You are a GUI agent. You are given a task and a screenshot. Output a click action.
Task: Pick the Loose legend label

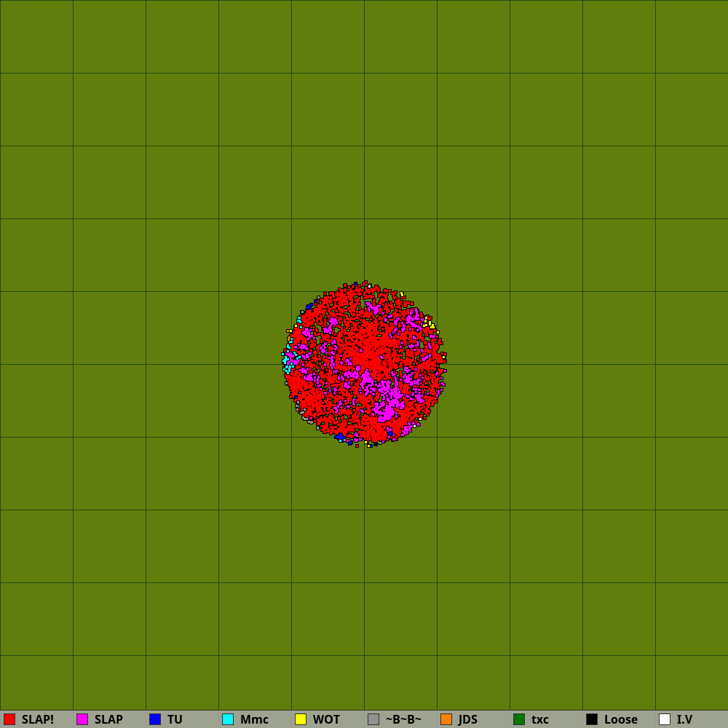click(x=621, y=719)
